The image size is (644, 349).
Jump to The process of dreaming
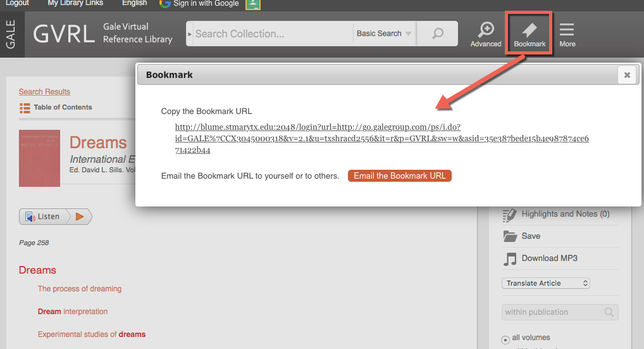tap(80, 289)
